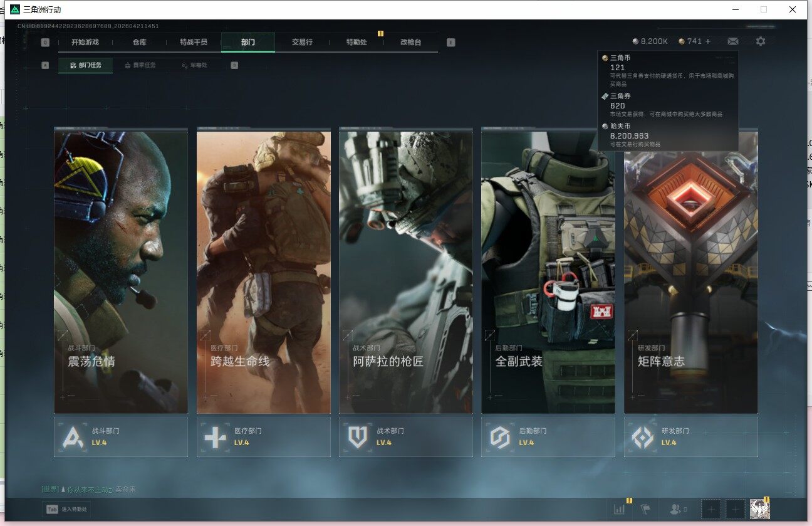Click the A key icon beside sub-tabs
812x526 pixels.
45,65
